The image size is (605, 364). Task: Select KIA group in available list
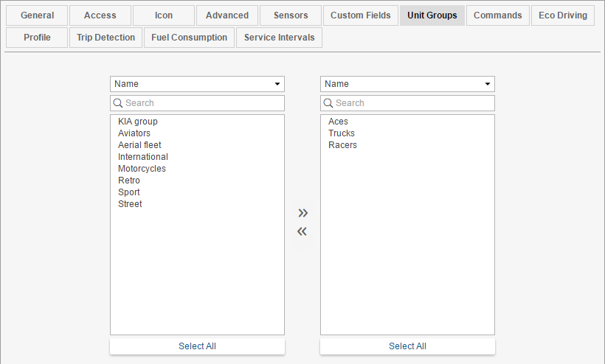pos(138,122)
